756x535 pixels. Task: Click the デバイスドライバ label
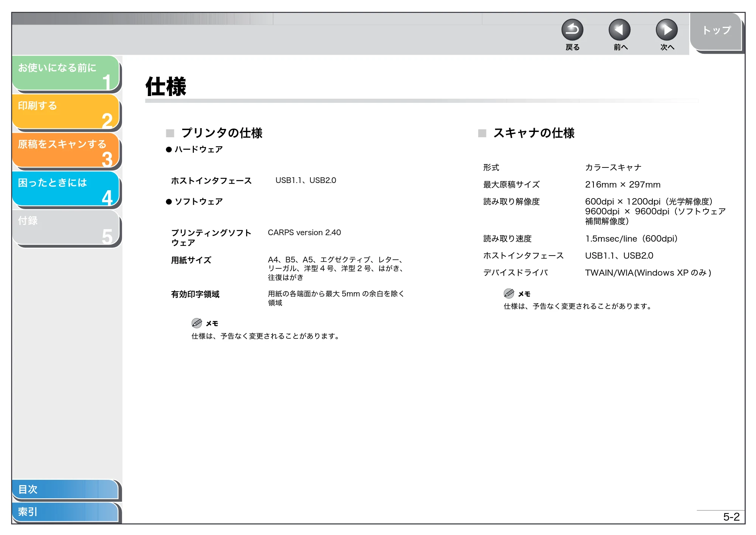click(x=516, y=273)
